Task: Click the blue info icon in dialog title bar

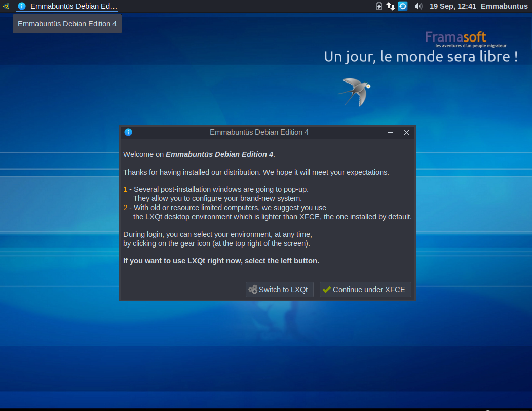Action: point(128,132)
